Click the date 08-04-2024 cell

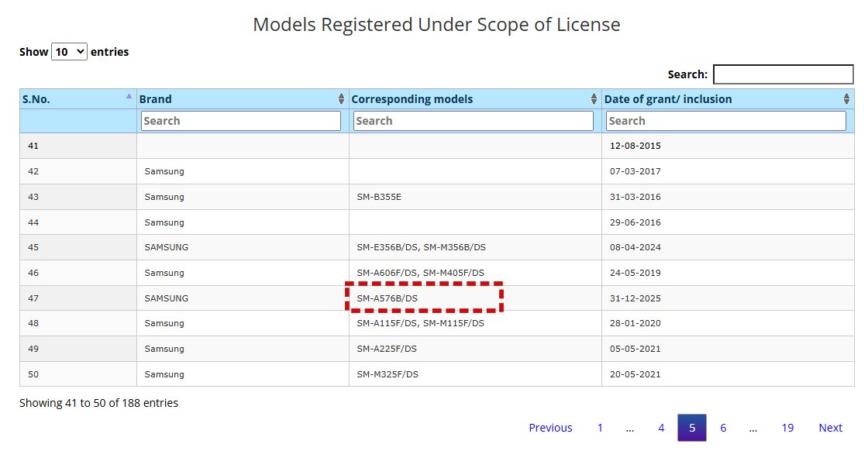tap(635, 247)
